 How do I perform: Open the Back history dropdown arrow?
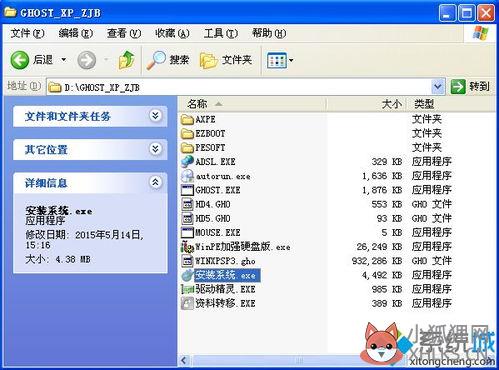point(63,60)
